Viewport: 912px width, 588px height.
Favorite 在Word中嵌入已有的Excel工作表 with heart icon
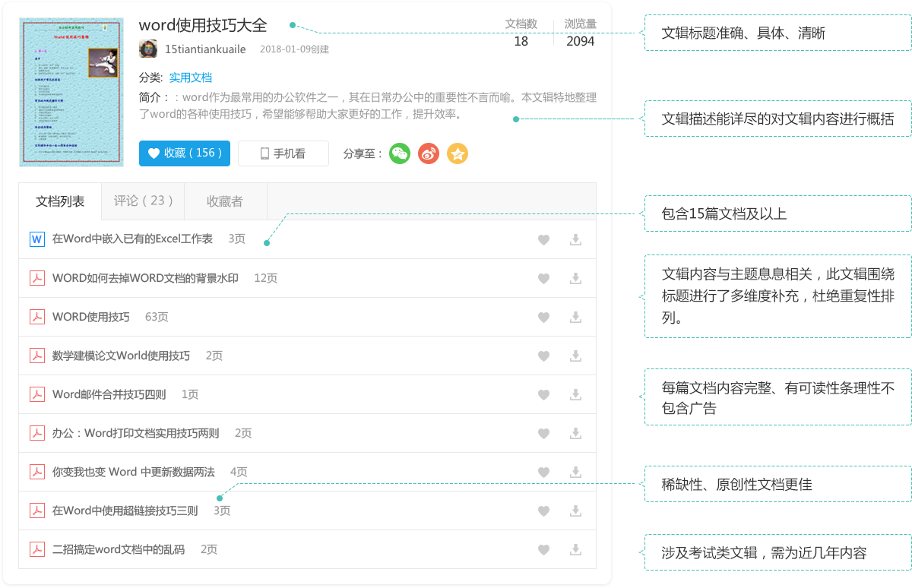(x=543, y=239)
